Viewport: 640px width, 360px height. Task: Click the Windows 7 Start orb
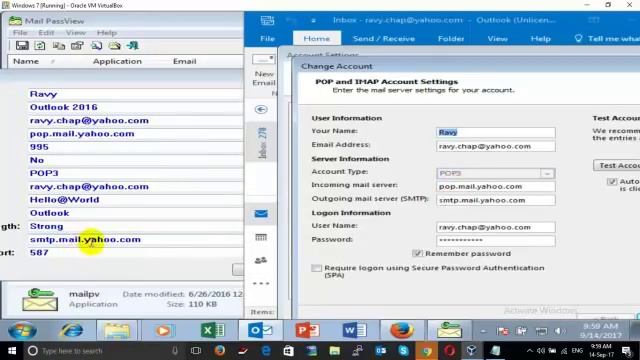(22, 330)
